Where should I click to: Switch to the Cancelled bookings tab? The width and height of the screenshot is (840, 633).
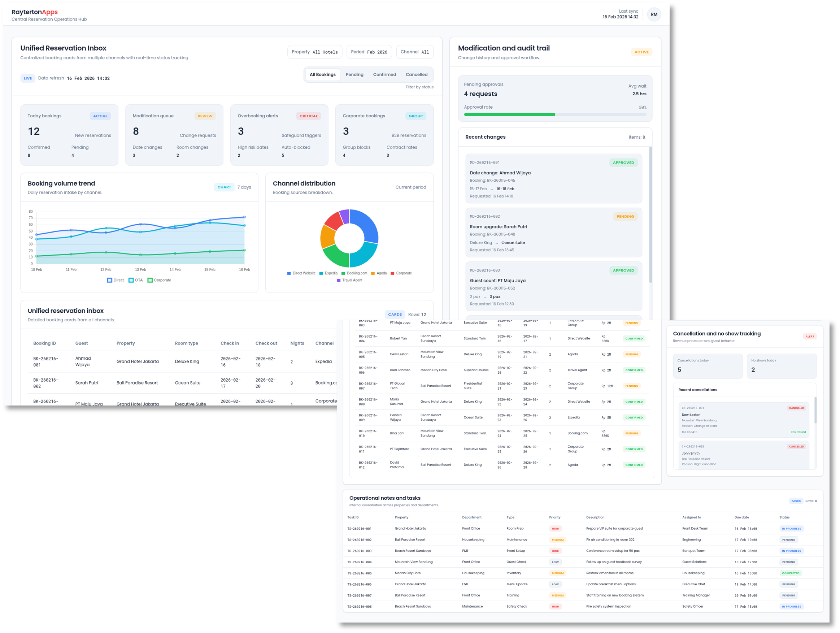[416, 74]
